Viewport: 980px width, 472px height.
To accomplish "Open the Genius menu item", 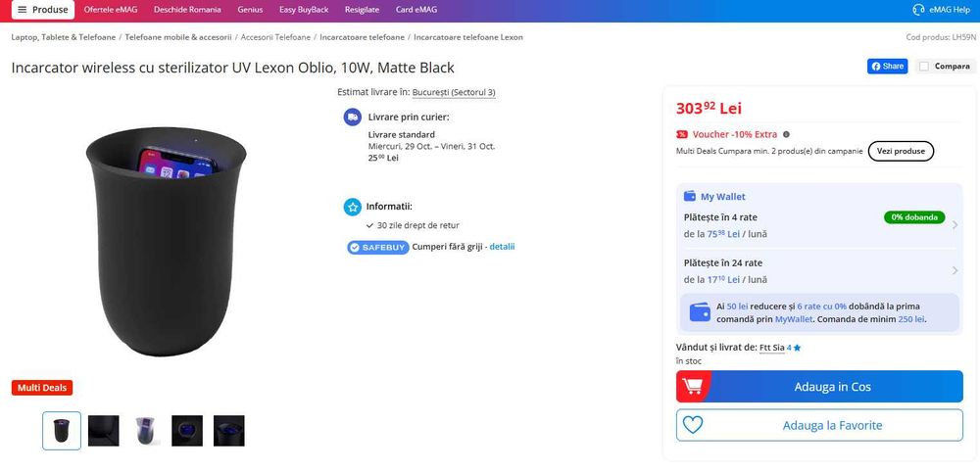I will coord(250,10).
